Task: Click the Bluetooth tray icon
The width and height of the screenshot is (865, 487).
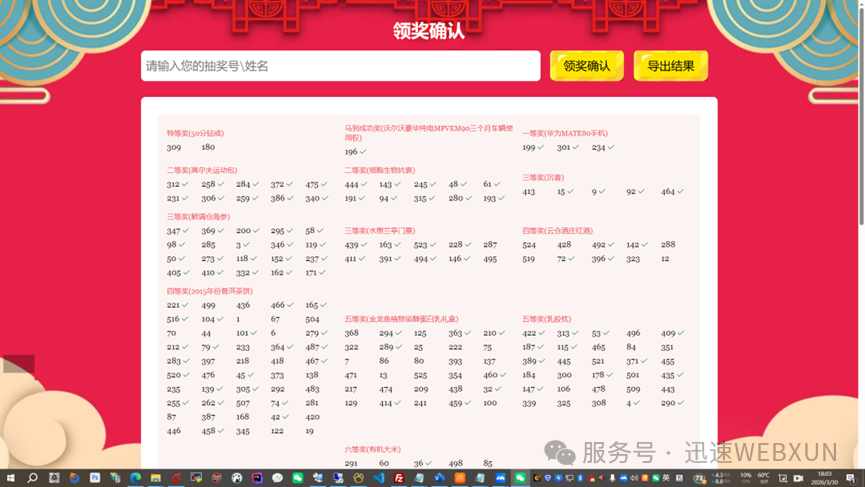Action: click(580, 478)
